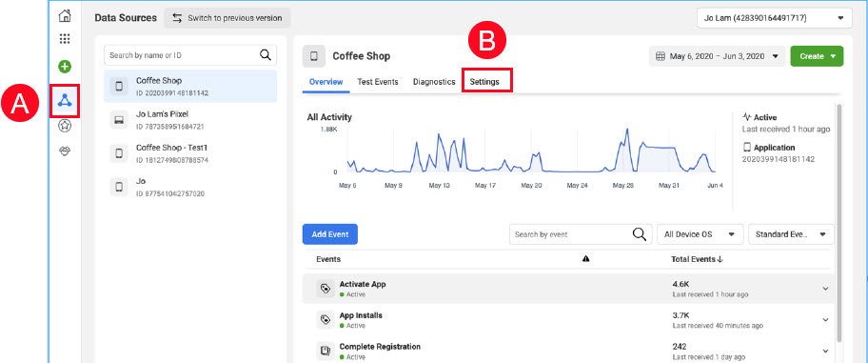Click Switch to previous version button
Screen dimensions: 868x363
227,18
